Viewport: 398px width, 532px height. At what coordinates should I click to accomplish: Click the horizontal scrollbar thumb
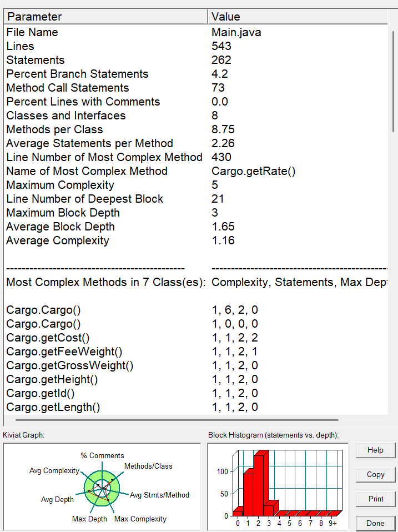coord(177,420)
